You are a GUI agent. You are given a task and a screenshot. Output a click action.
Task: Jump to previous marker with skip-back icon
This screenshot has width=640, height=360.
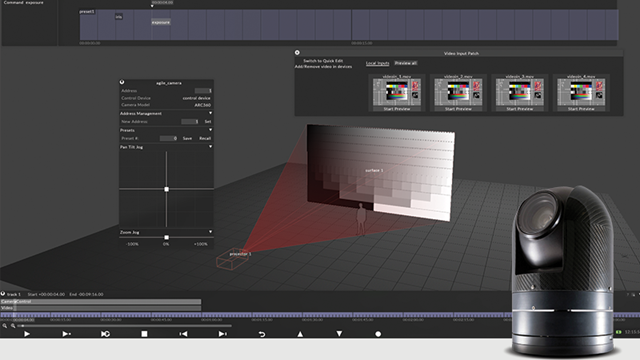(x=183, y=334)
